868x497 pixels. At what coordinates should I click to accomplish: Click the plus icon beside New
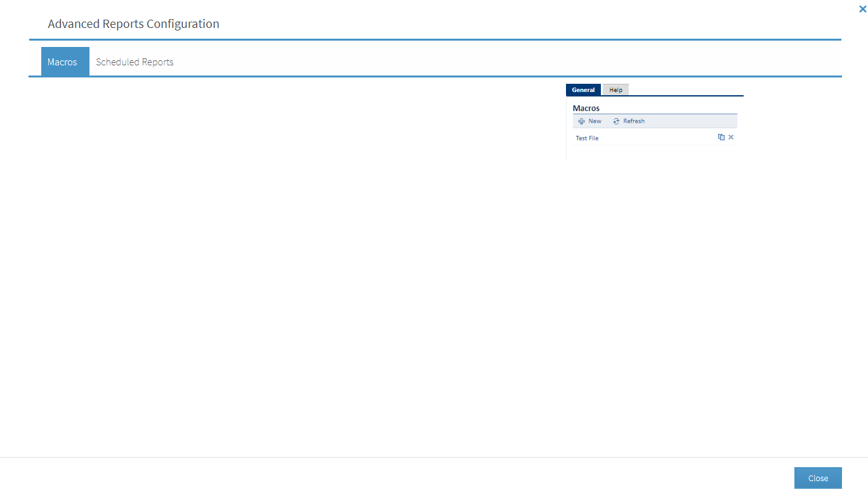581,121
